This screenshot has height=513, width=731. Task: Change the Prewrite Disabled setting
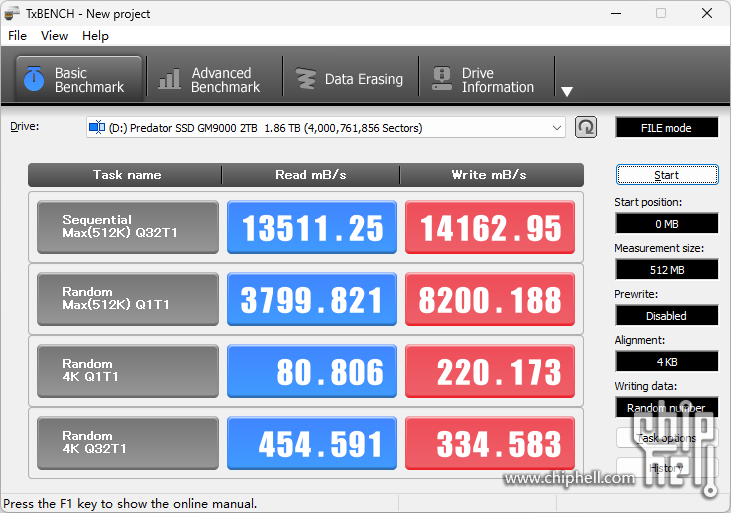pos(667,316)
